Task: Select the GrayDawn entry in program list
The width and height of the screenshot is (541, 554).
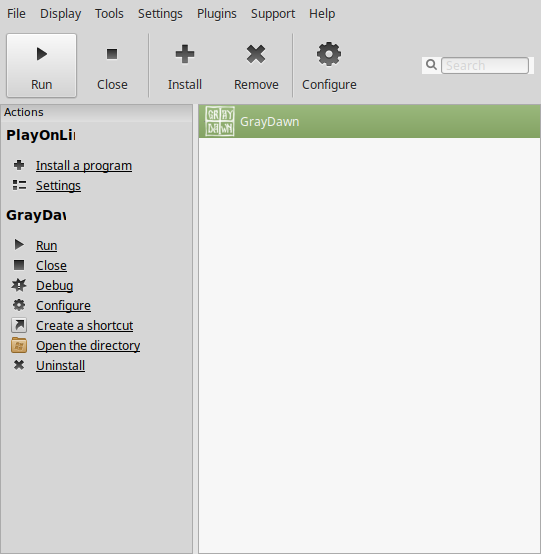Action: 369,121
